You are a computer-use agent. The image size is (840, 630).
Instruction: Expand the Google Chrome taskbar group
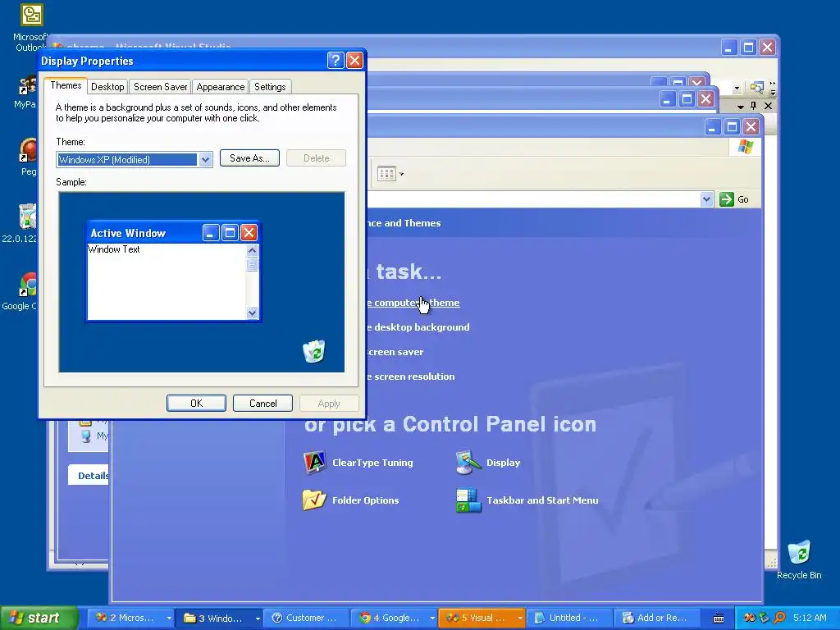(432, 619)
